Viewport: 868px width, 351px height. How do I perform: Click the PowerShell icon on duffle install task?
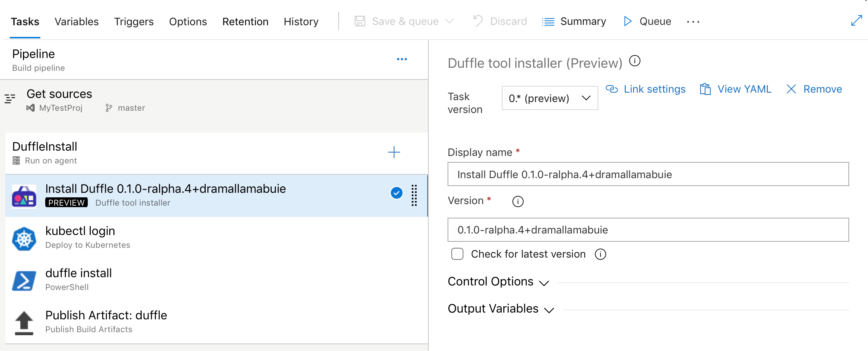coord(24,280)
